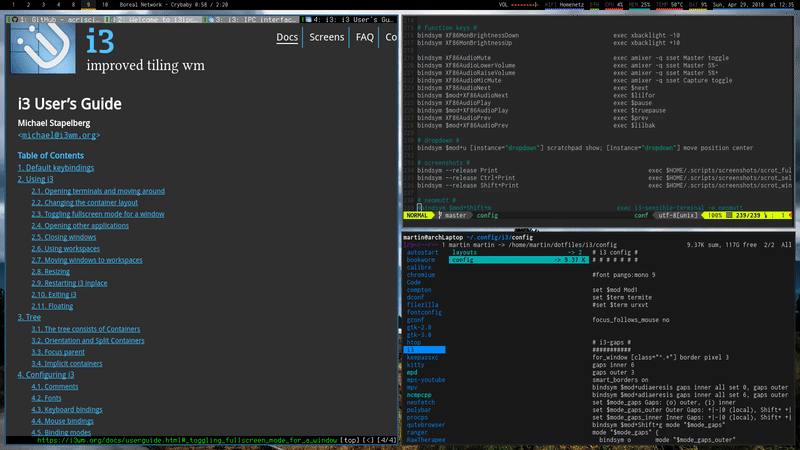
Task: Switch to workspace 3 in the top bar
Action: [x=43, y=4]
